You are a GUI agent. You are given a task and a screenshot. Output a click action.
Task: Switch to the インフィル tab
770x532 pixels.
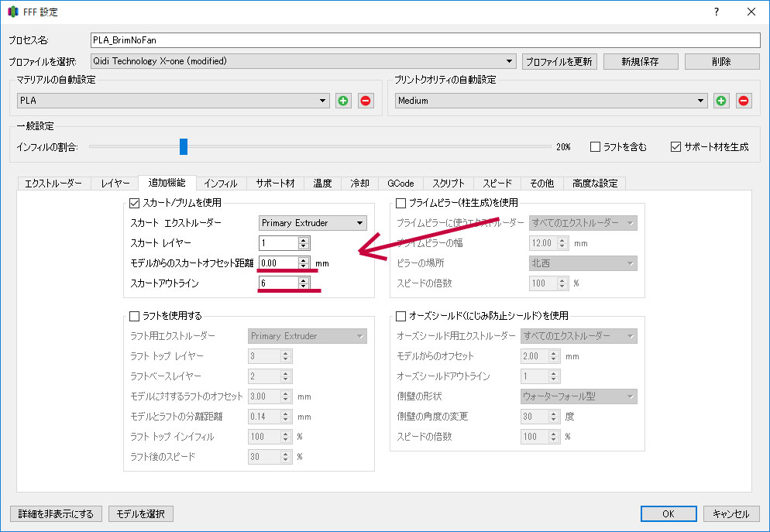[x=221, y=184]
